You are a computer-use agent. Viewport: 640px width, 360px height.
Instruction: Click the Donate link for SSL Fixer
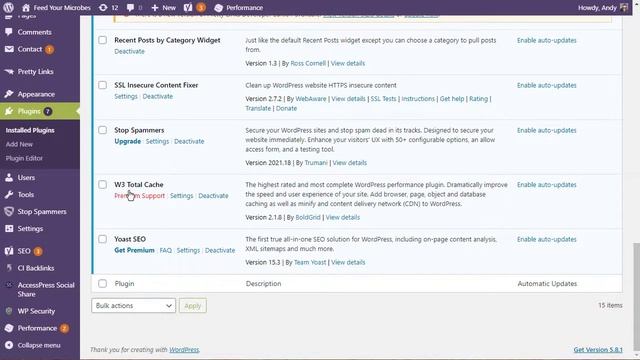[286, 108]
